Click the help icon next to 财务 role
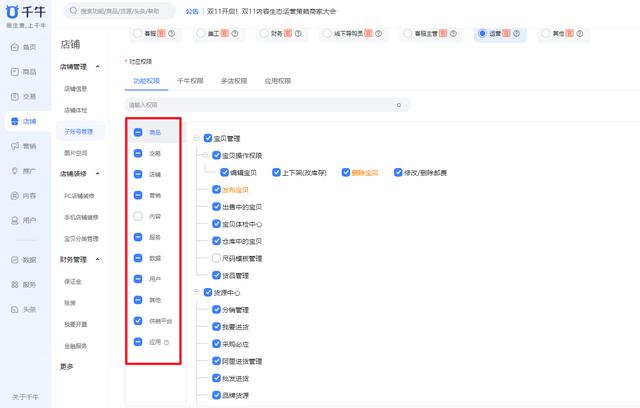 (x=298, y=33)
